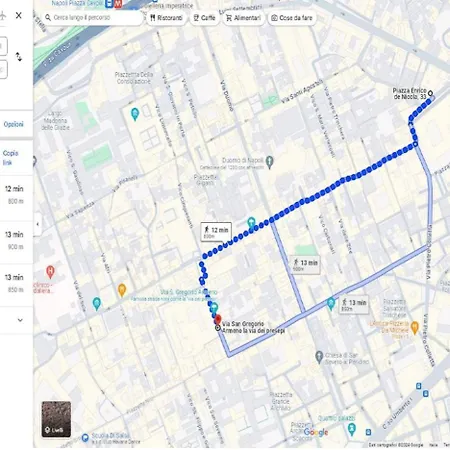
Task: Click the Duomo di Napoli marker
Action: tap(270, 162)
